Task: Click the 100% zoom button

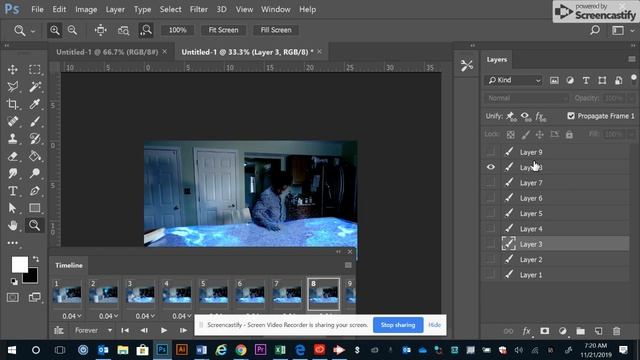Action: 178,30
